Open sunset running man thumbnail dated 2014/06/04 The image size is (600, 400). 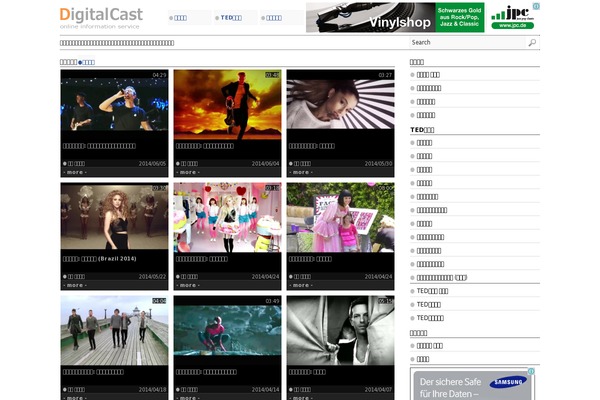(x=227, y=104)
